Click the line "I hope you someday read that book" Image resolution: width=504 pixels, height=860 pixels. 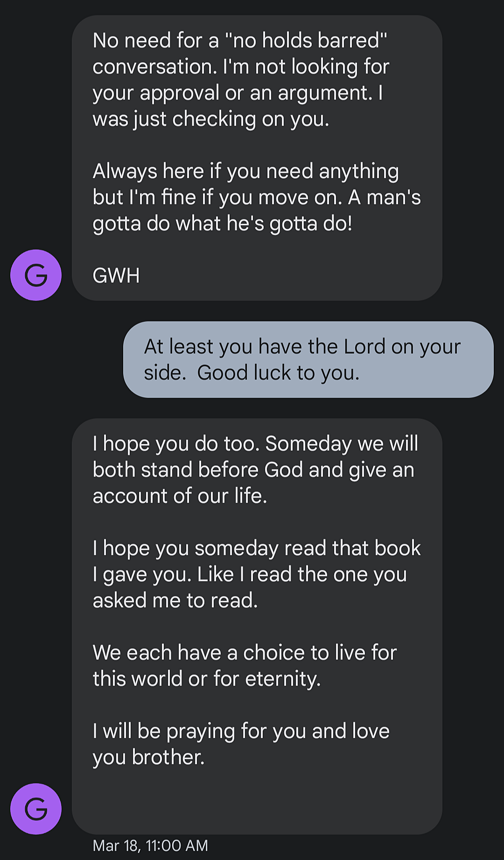257,548
